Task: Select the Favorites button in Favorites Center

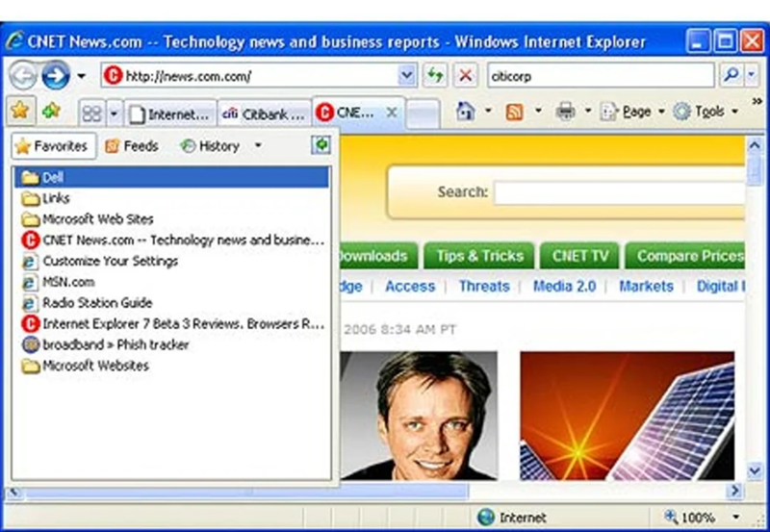Action: (53, 146)
